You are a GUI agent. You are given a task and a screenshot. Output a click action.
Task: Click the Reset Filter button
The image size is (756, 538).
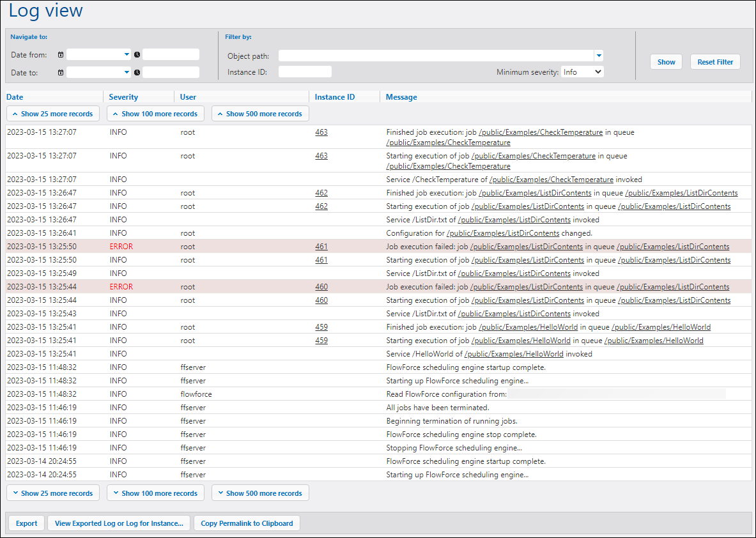[715, 62]
